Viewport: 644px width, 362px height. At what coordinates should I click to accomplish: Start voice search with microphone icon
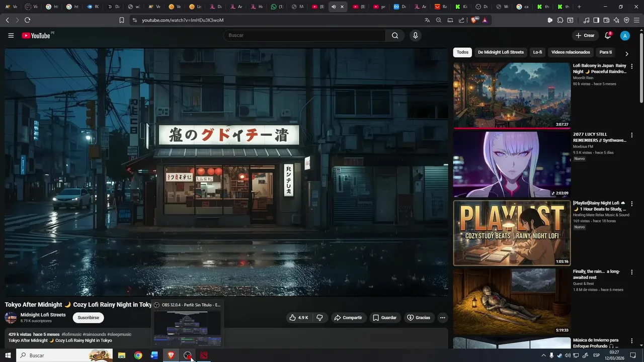click(x=415, y=35)
